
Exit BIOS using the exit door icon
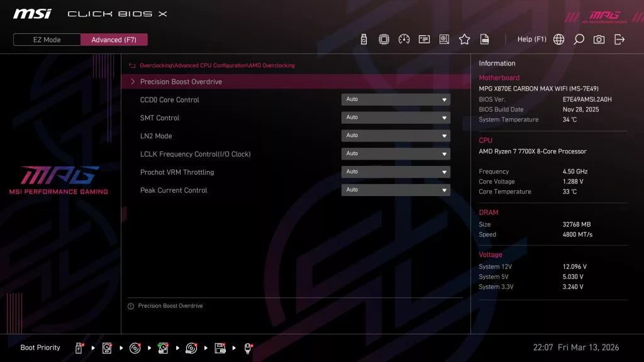[x=619, y=39]
